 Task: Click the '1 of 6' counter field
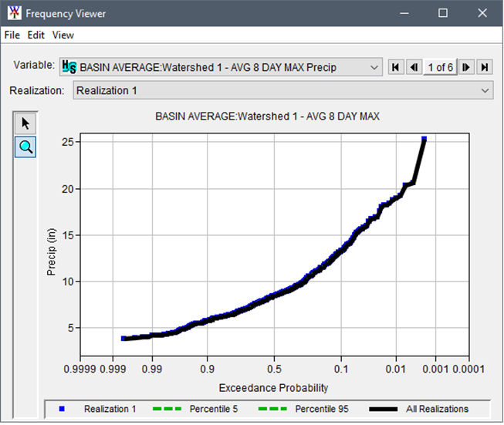(441, 67)
